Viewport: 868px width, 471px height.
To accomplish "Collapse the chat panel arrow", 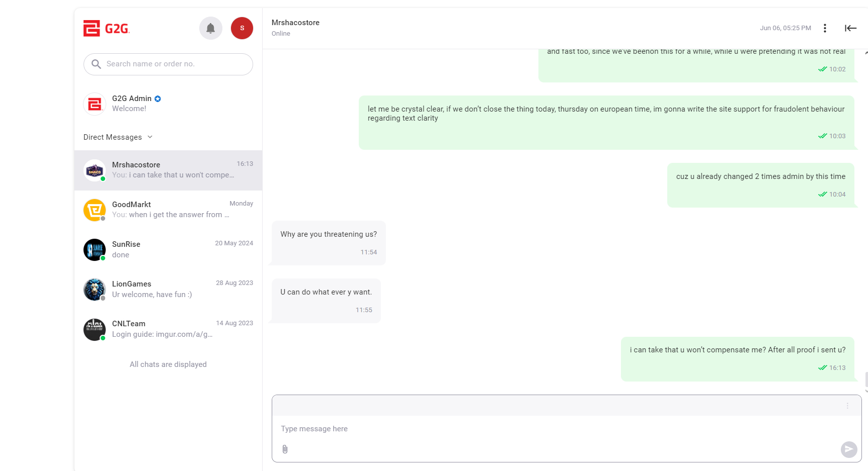I will (x=850, y=28).
